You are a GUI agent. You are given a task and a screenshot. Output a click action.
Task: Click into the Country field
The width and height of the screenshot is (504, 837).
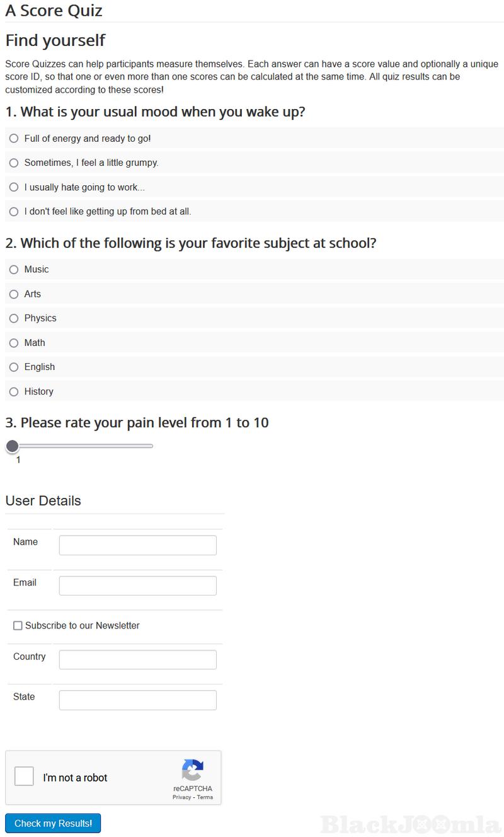(x=137, y=660)
